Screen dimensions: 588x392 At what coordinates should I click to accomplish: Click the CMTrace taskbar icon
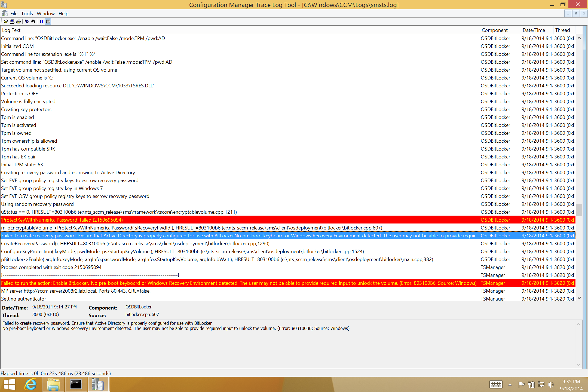[x=98, y=384]
